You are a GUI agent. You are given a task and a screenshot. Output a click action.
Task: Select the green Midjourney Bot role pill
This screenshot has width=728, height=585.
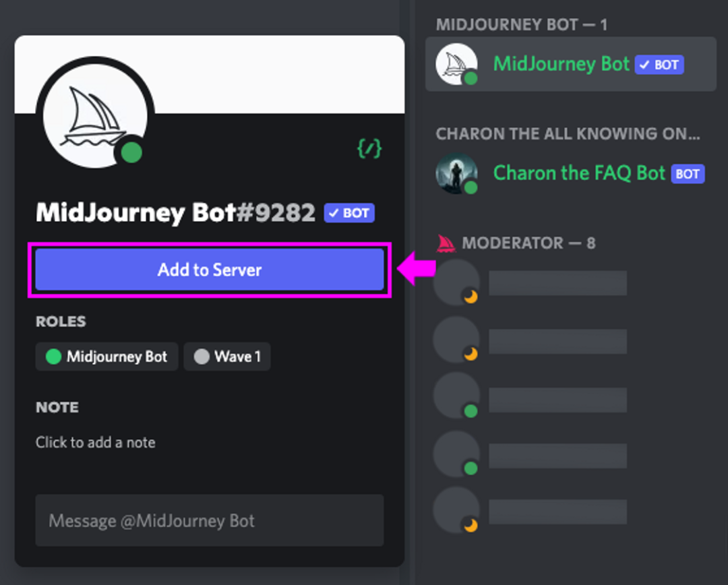tap(106, 357)
